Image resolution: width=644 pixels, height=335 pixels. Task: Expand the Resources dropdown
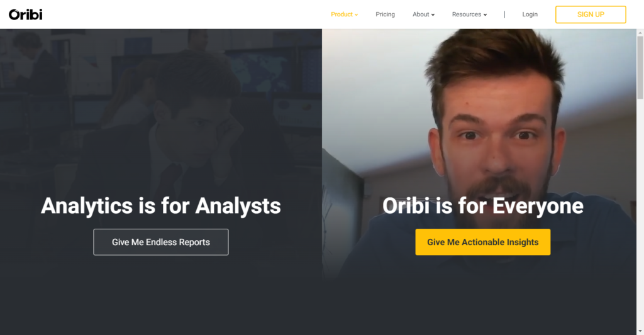(x=469, y=14)
